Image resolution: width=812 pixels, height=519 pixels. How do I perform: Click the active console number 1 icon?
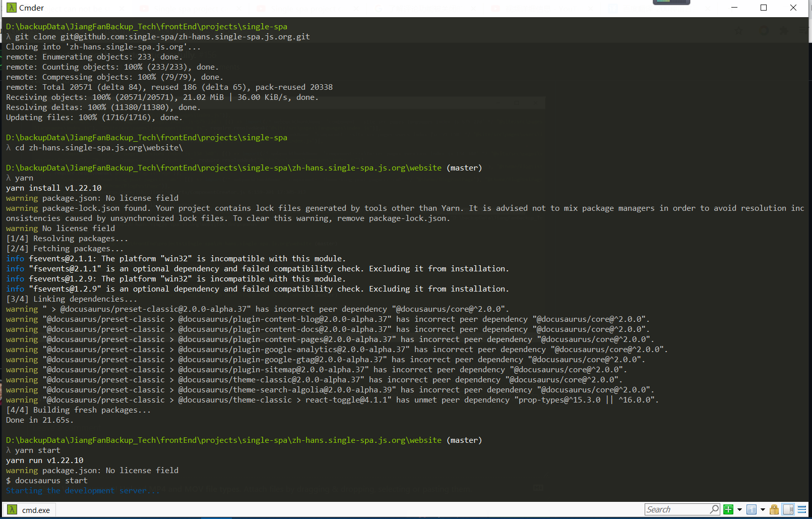(752, 509)
